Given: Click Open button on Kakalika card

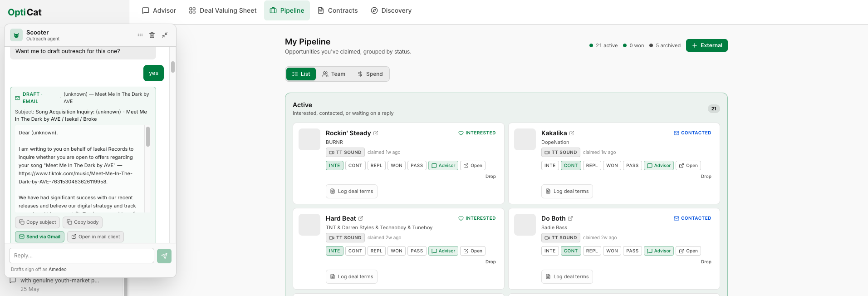Looking at the screenshot, I should click(x=688, y=166).
